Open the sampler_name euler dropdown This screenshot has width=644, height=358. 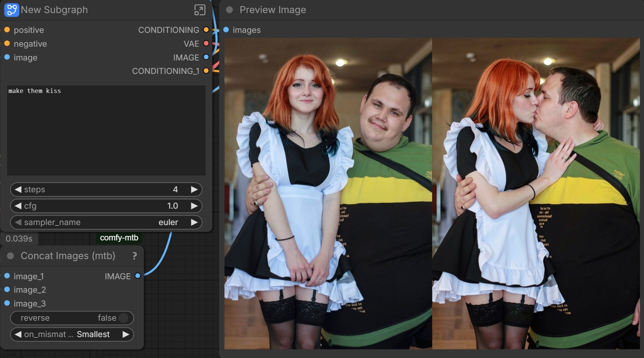click(x=106, y=222)
